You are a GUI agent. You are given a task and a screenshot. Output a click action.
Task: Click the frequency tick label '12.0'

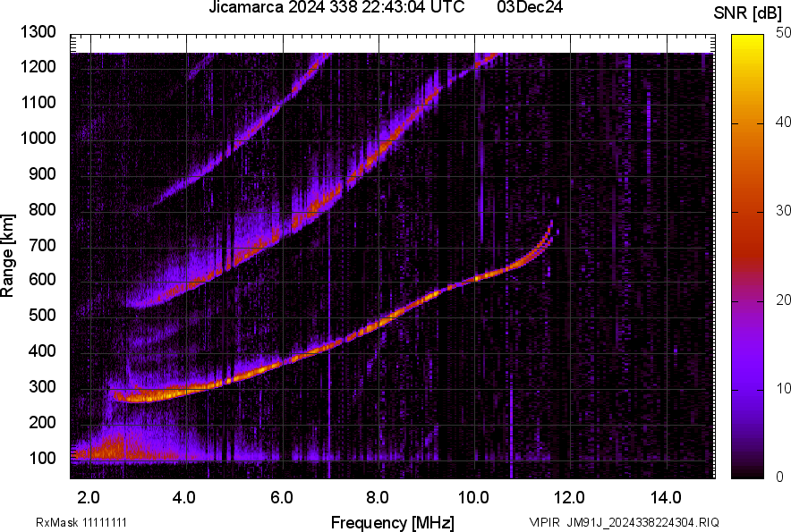[x=570, y=498]
